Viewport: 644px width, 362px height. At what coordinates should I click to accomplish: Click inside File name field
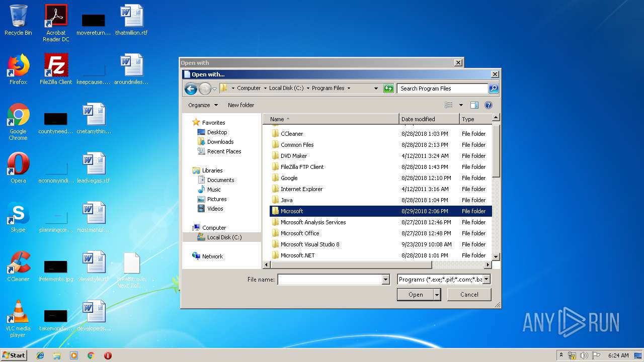click(330, 280)
